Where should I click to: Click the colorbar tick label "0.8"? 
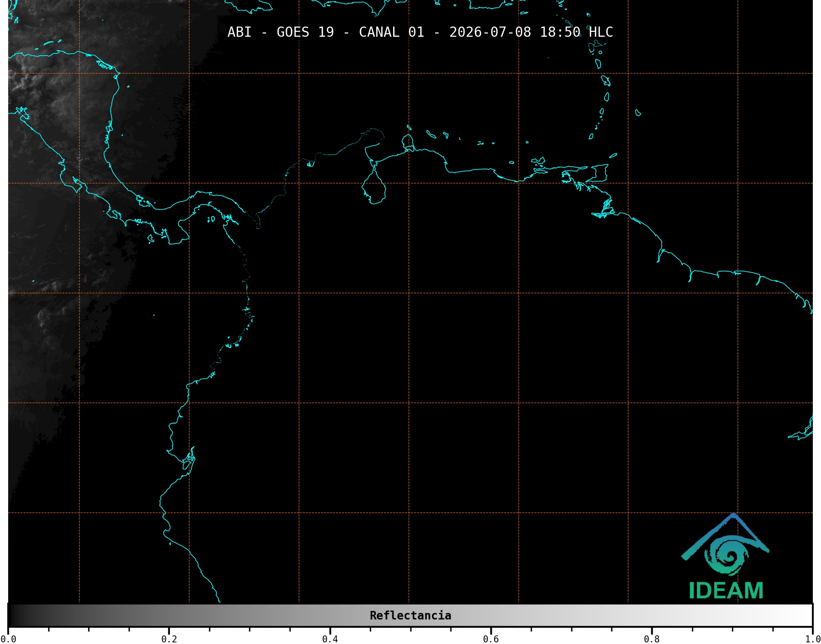[652, 639]
